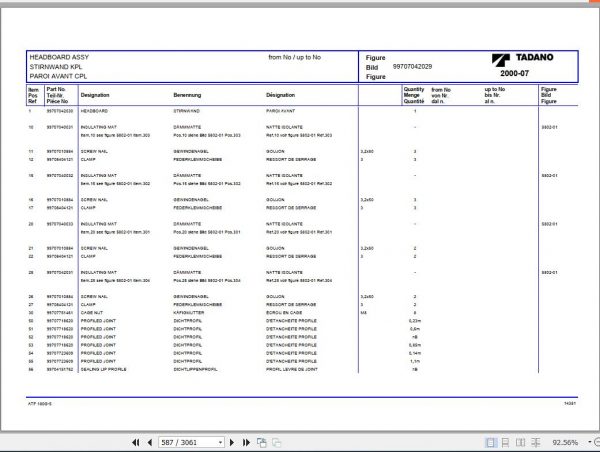
Task: Click SEALING LIP PROFILE designation row
Action: (x=103, y=369)
